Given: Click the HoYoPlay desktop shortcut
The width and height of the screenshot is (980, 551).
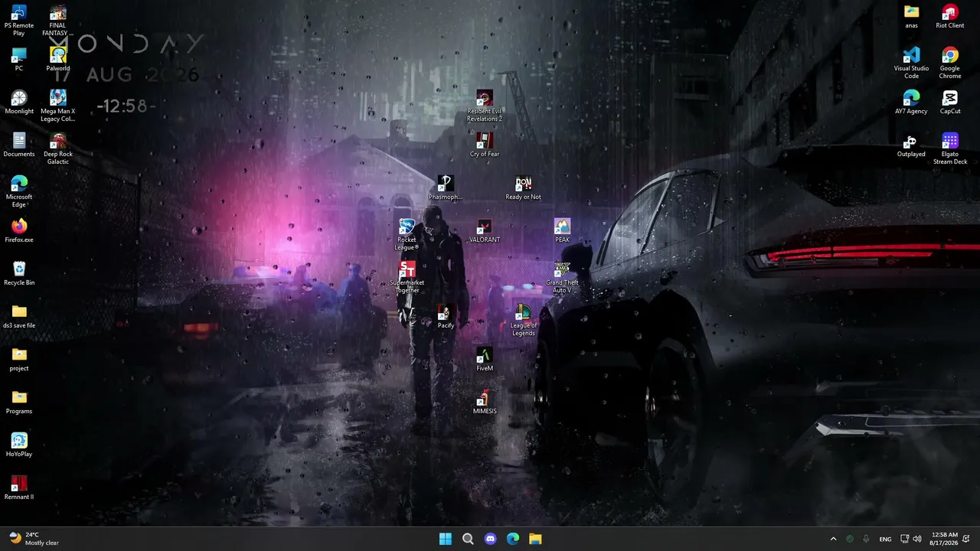Looking at the screenshot, I should (x=19, y=445).
